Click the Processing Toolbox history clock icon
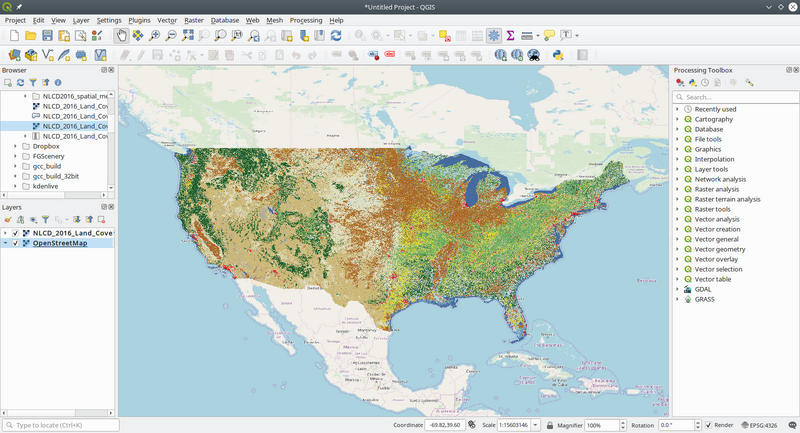The height and width of the screenshot is (433, 800). coord(705,83)
